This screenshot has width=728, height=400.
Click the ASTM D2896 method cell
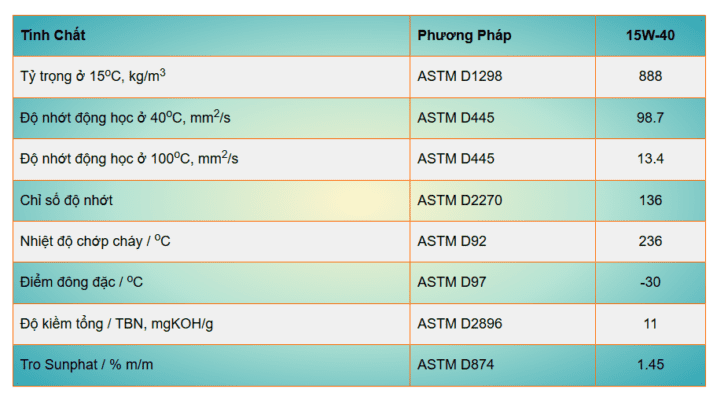click(x=460, y=323)
